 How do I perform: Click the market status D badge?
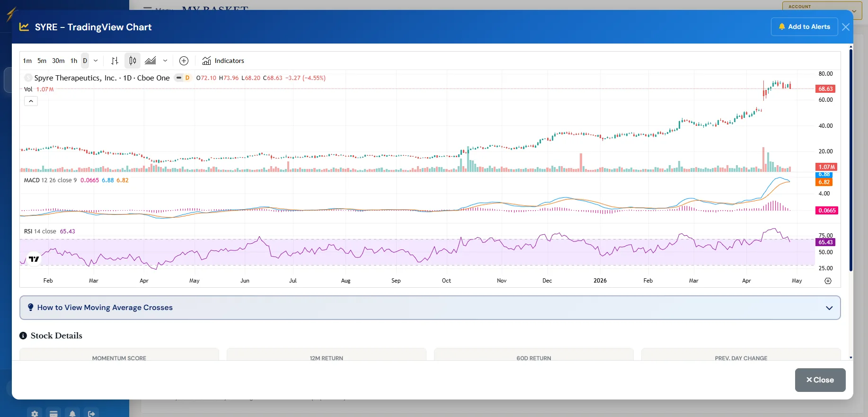point(187,78)
